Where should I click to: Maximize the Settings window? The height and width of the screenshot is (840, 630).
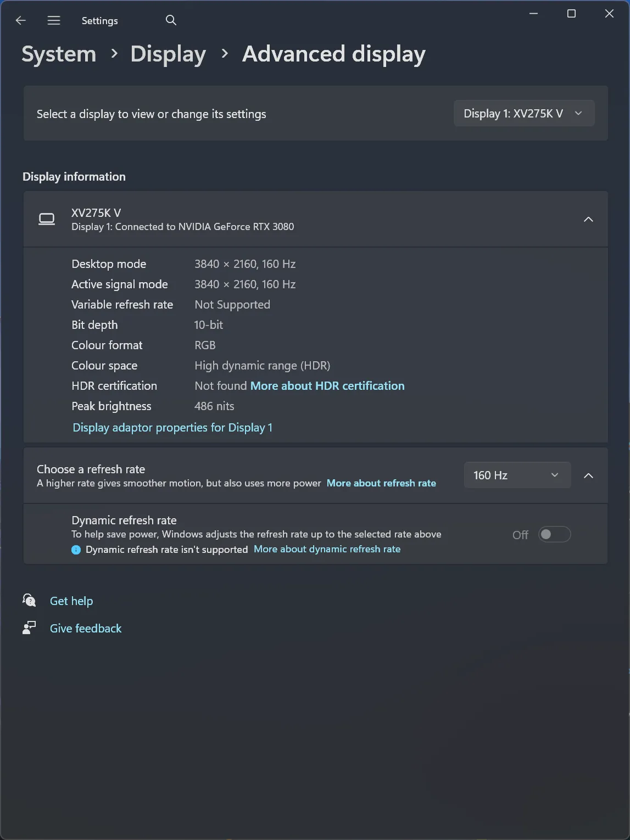571,14
